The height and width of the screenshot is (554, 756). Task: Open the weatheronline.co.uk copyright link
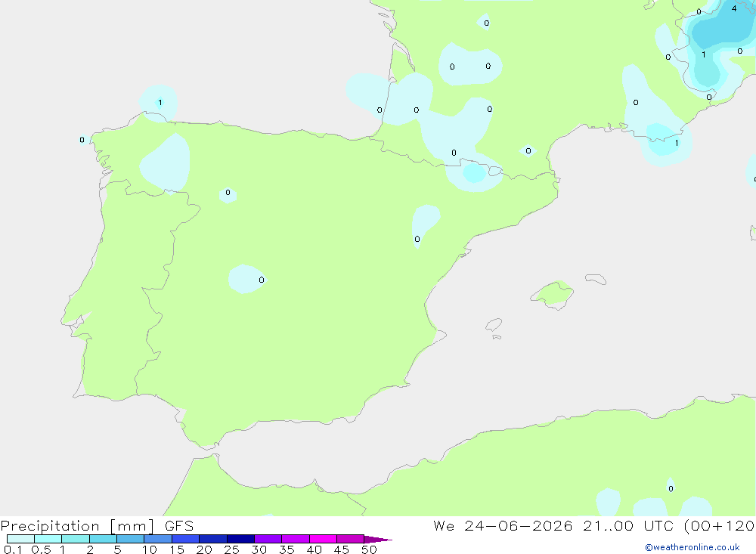(692, 547)
